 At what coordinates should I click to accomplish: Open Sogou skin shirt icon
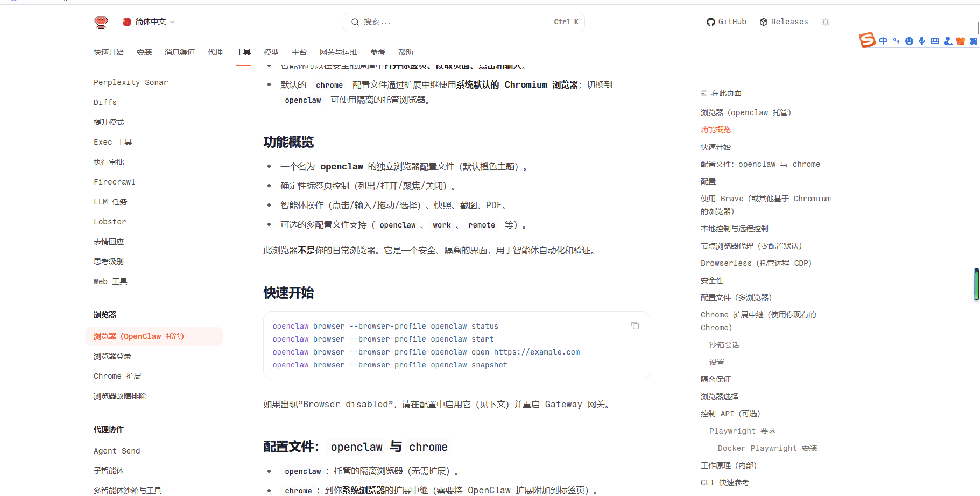coord(961,41)
